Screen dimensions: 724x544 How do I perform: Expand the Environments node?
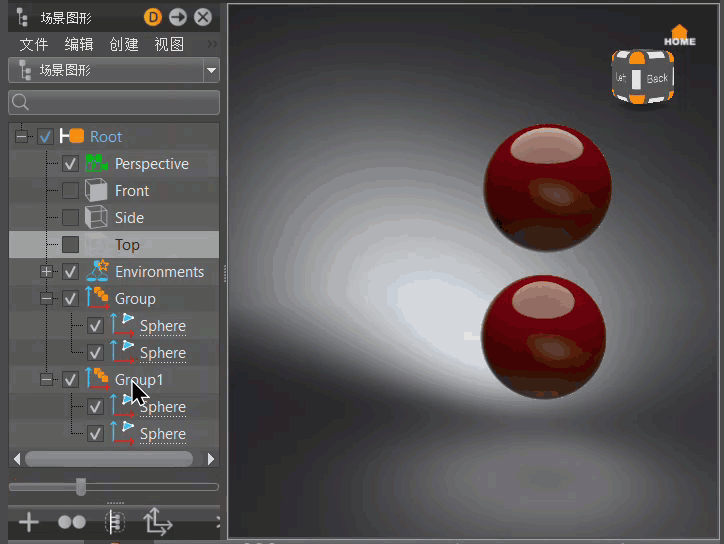(x=46, y=272)
